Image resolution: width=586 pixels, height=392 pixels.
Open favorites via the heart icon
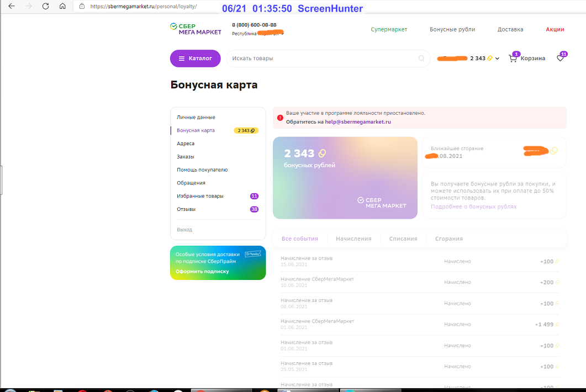560,58
